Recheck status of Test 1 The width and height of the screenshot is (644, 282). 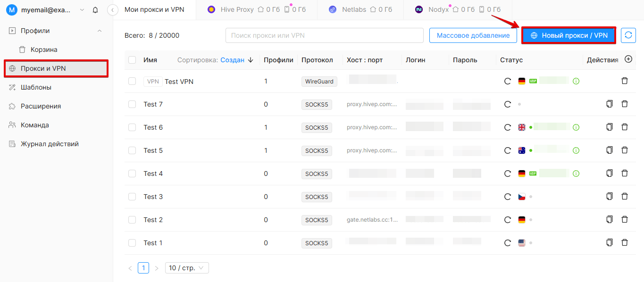tap(508, 243)
